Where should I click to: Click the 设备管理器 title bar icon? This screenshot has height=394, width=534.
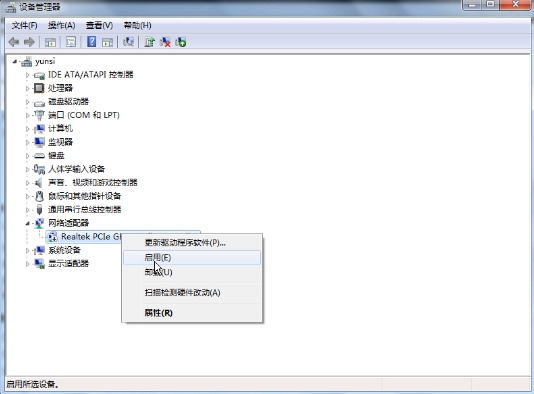click(11, 7)
